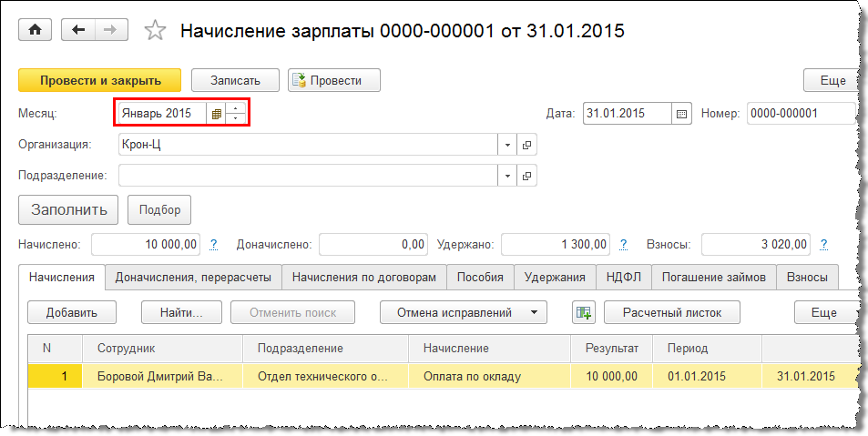Open month picker next to Январь 2015
The image size is (868, 436).
tap(217, 114)
